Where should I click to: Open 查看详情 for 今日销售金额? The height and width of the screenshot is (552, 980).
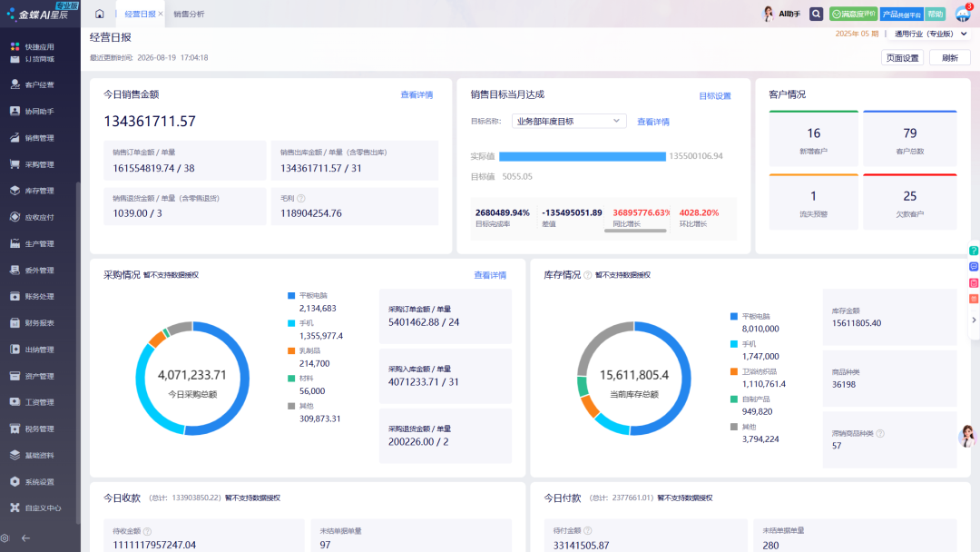pyautogui.click(x=416, y=95)
